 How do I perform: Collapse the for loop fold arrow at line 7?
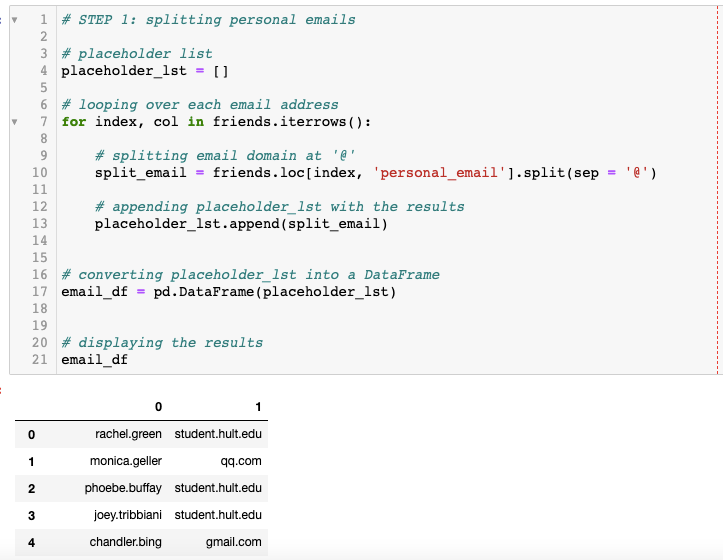(14, 122)
